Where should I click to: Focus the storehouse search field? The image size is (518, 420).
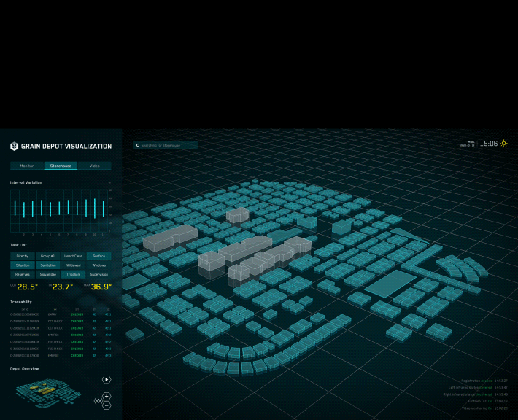(165, 145)
